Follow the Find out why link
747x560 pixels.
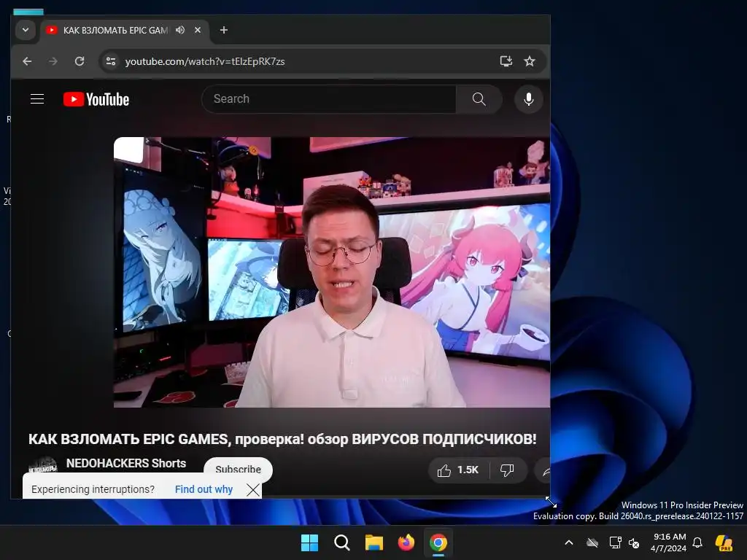(x=204, y=489)
